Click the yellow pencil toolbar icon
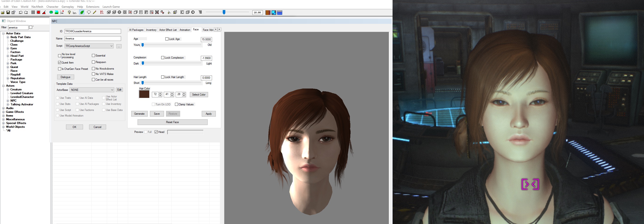The width and height of the screenshot is (644, 224). click(x=94, y=13)
